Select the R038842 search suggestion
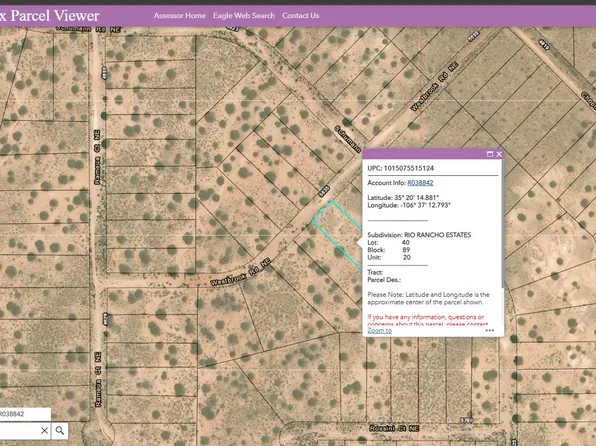Viewport: 596px width, 446px height. pyautogui.click(x=24, y=414)
